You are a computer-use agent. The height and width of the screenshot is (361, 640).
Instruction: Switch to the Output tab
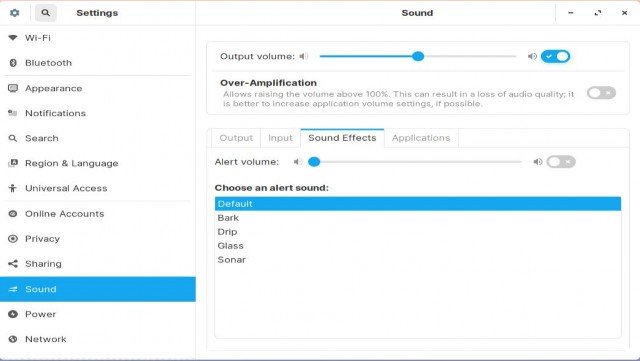(x=236, y=138)
